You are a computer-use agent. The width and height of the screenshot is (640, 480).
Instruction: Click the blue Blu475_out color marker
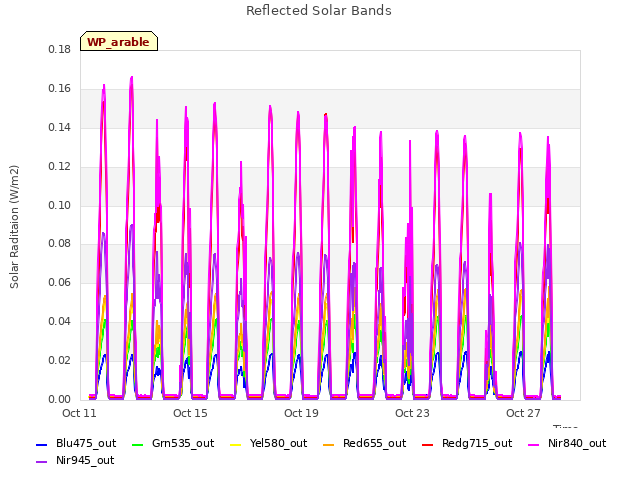[42, 445]
